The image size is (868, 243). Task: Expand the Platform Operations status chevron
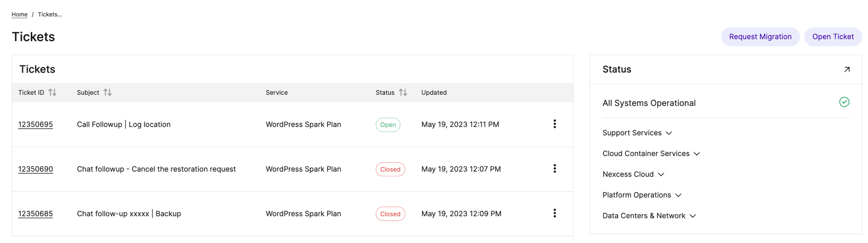(x=678, y=195)
